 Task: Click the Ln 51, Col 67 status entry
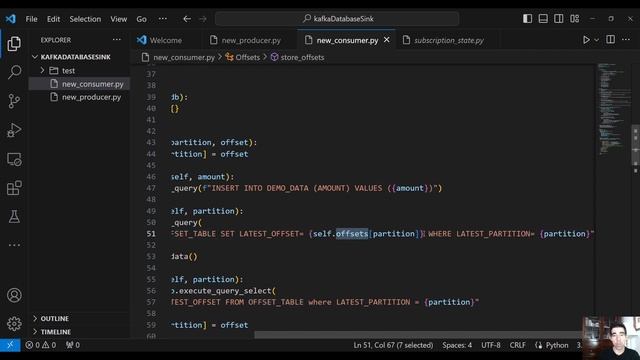pyautogui.click(x=393, y=345)
